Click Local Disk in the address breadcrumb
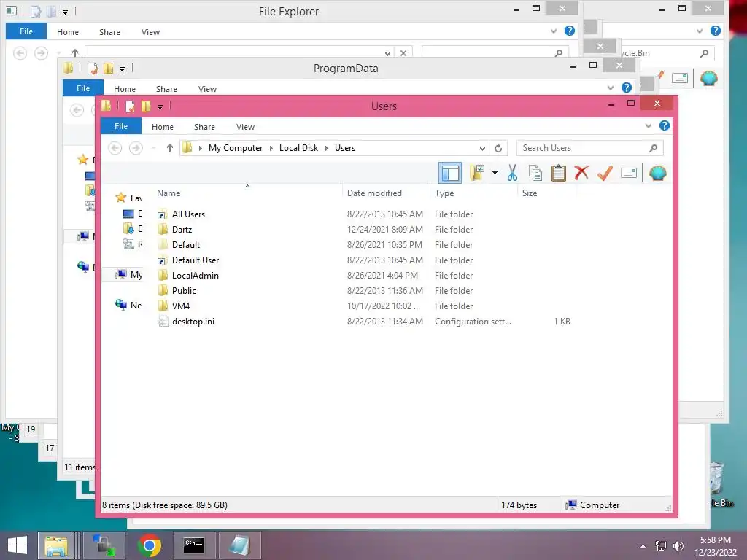Image resolution: width=747 pixels, height=560 pixels. point(298,148)
